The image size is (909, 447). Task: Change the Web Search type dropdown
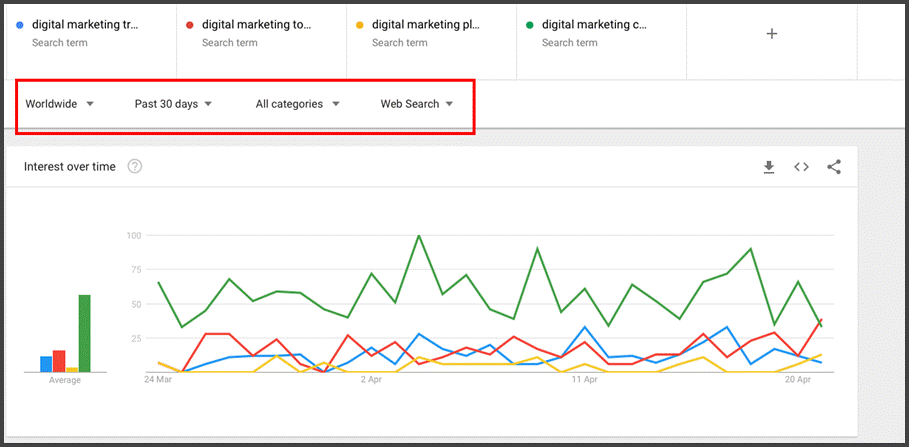click(x=416, y=104)
